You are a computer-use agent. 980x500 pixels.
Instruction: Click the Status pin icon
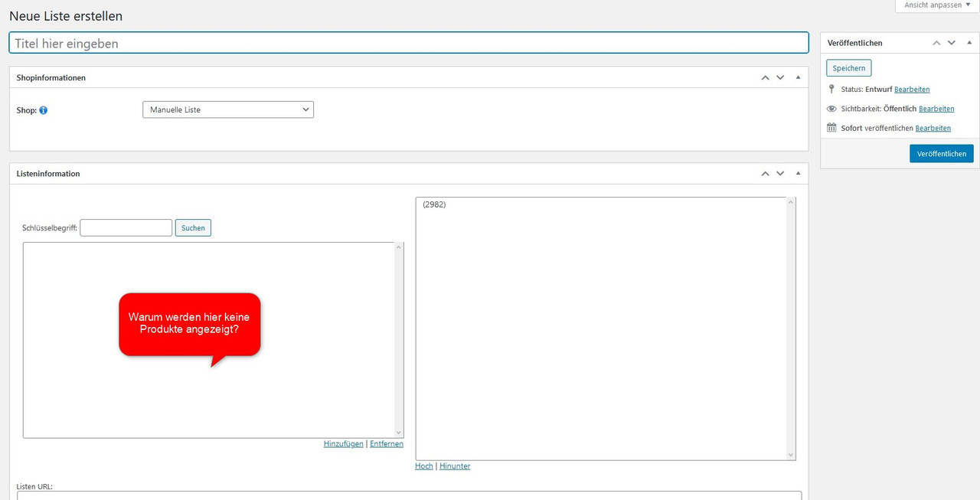coord(831,89)
